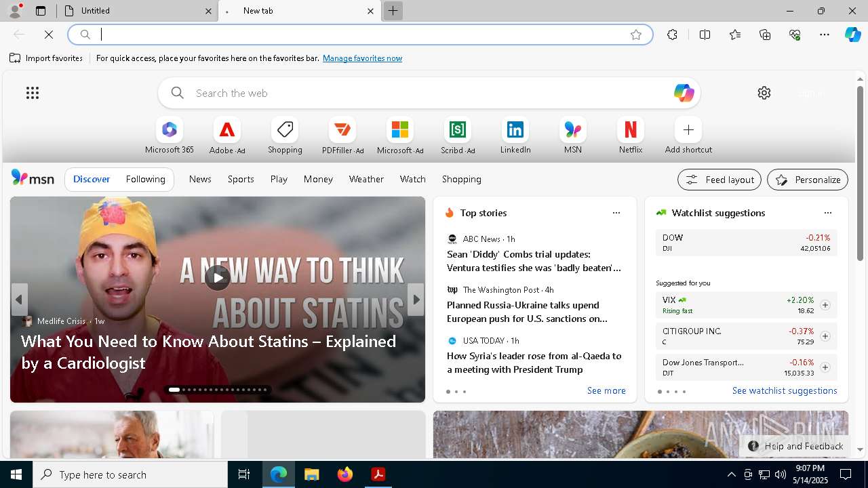Focus the browser address bar

360,35
